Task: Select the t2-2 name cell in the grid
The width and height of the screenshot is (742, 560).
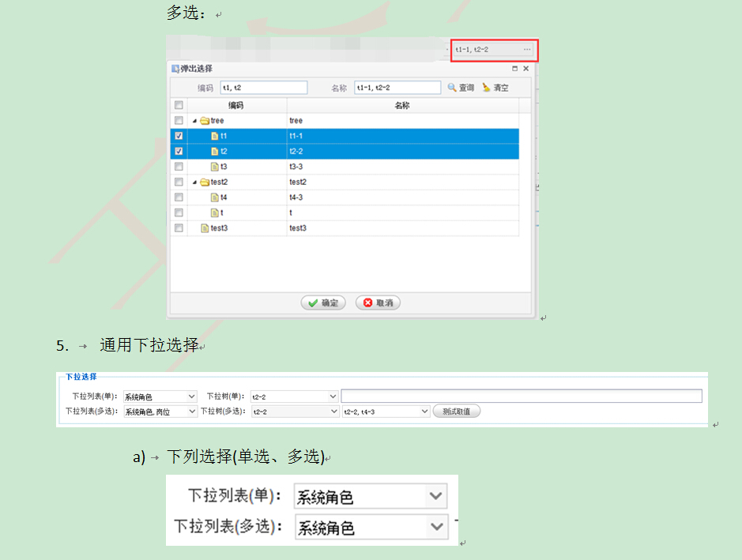Action: [x=403, y=152]
